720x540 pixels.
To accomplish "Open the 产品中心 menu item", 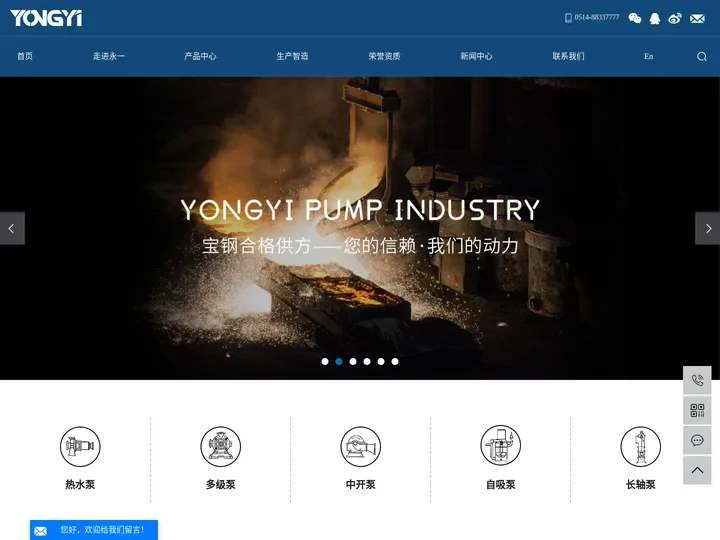I will (x=200, y=56).
